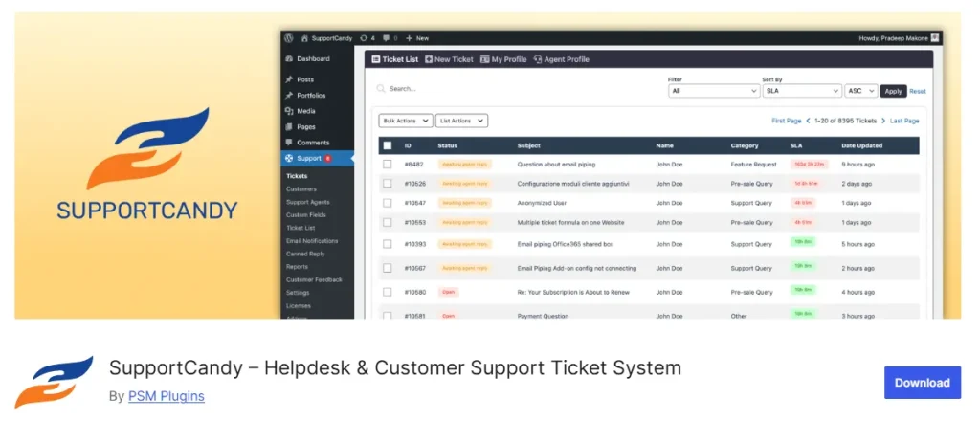Click the Date Updated column header
The width and height of the screenshot is (980, 421).
(862, 145)
